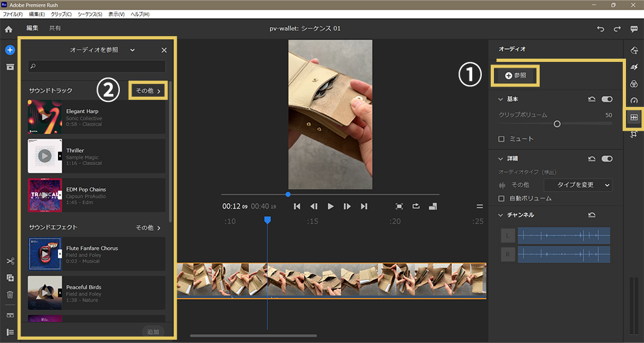Step forward one frame
This screenshot has width=644, height=343.
tap(347, 206)
